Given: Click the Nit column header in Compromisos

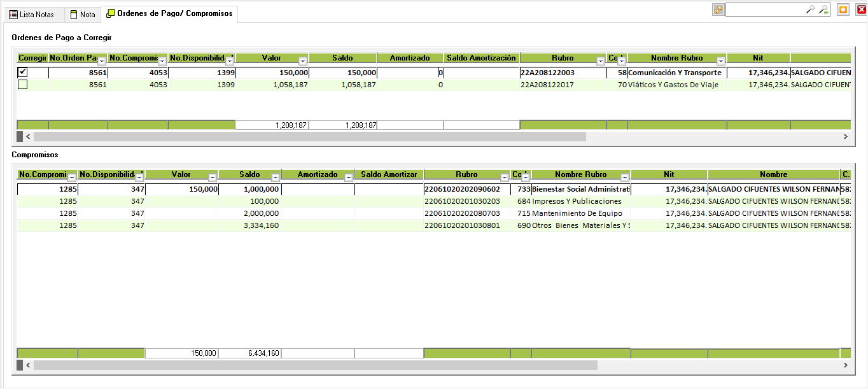Looking at the screenshot, I should 668,174.
